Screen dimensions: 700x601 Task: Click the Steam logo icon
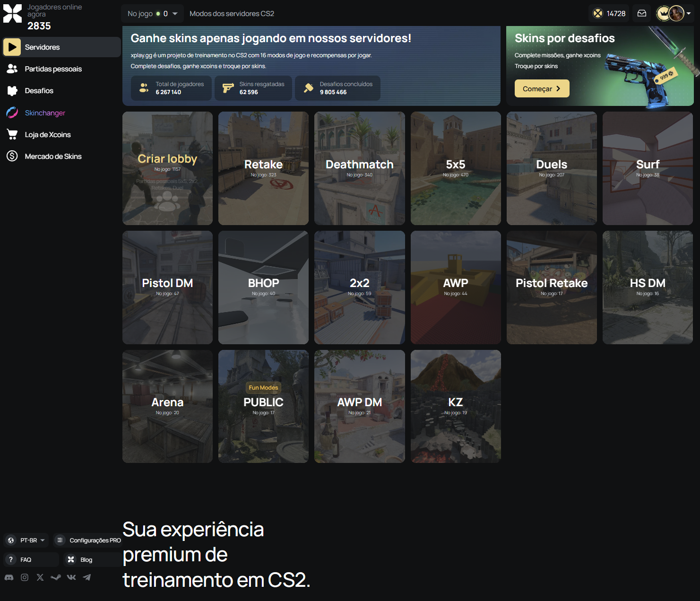(56, 577)
